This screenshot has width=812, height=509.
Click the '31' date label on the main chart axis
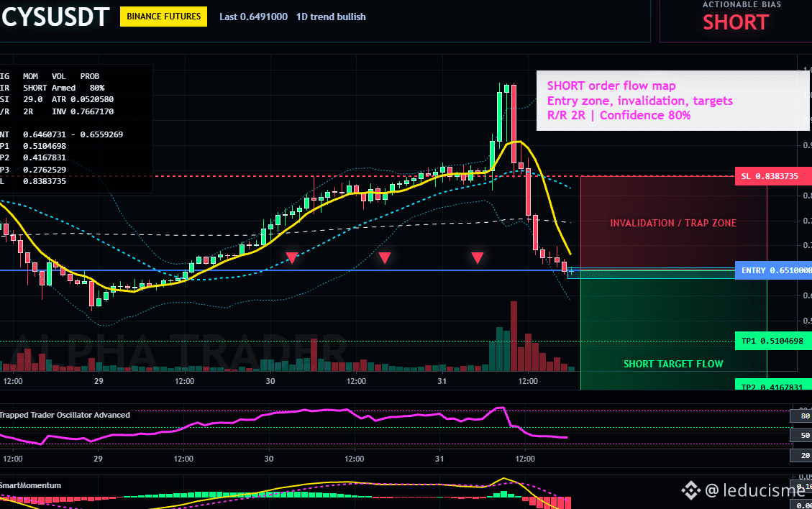pyautogui.click(x=442, y=381)
